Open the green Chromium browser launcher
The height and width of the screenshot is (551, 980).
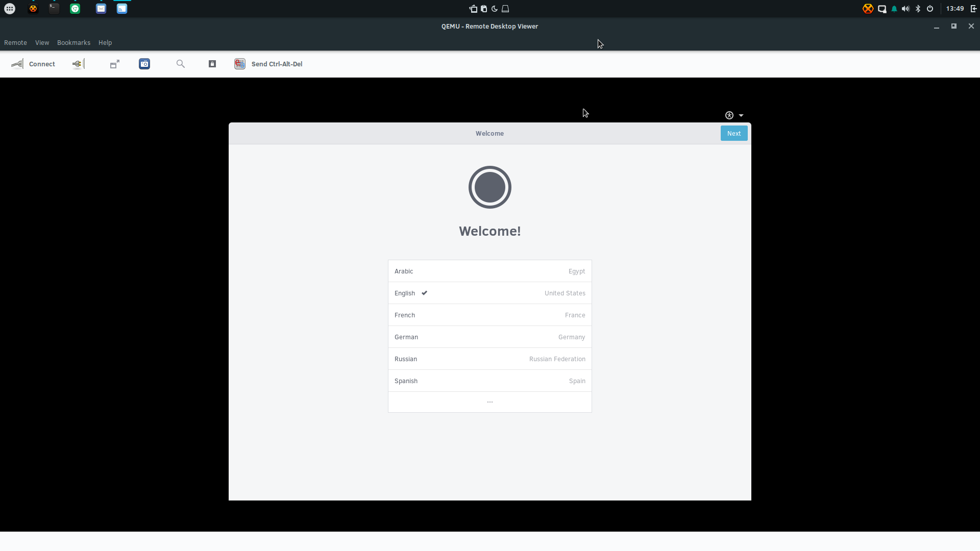pos(75,9)
